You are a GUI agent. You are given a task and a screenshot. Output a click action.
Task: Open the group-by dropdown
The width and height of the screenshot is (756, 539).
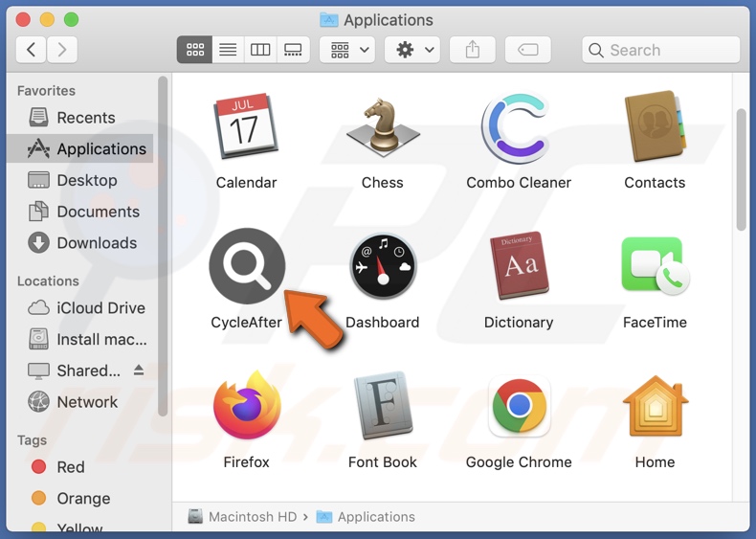tap(348, 50)
